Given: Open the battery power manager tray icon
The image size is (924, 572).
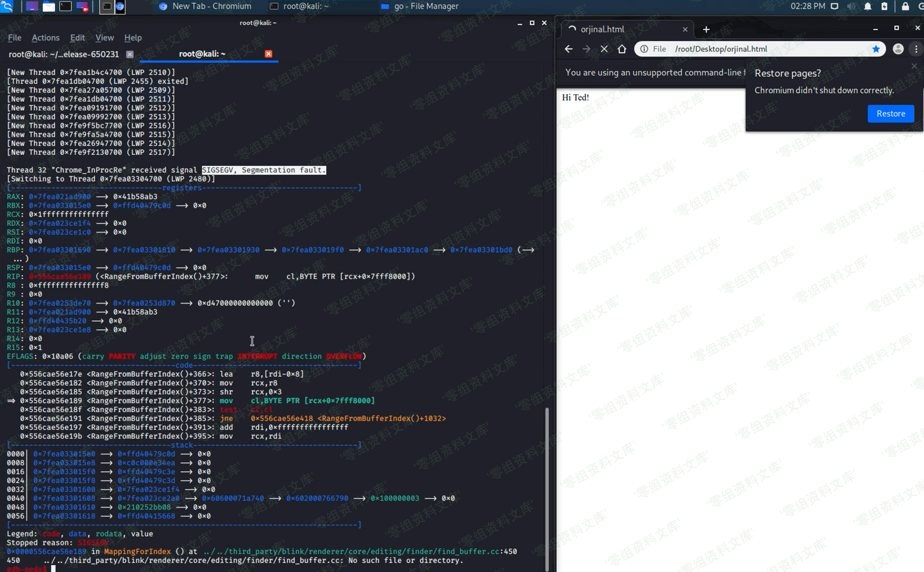Looking at the screenshot, I should coord(884,6).
